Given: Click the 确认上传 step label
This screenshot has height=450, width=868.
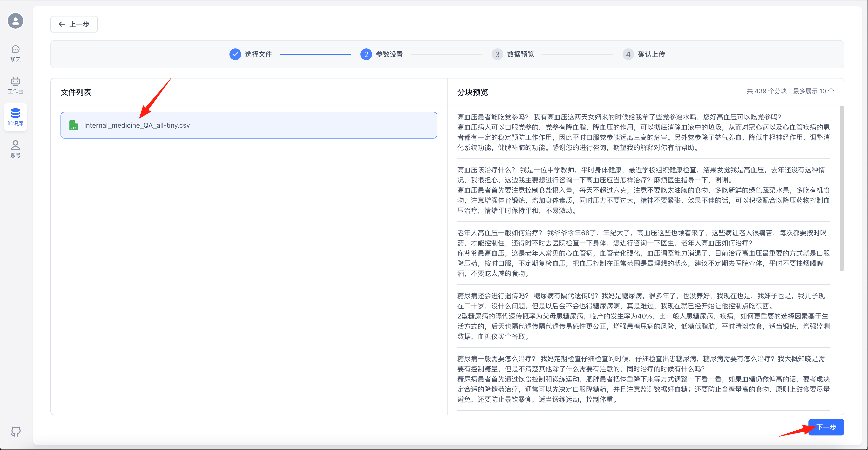Looking at the screenshot, I should (x=651, y=54).
